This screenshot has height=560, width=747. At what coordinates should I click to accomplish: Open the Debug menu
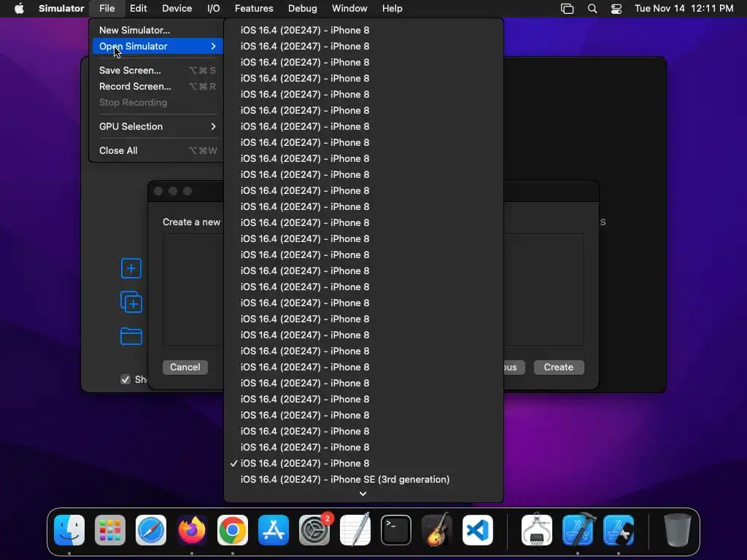[x=303, y=9]
